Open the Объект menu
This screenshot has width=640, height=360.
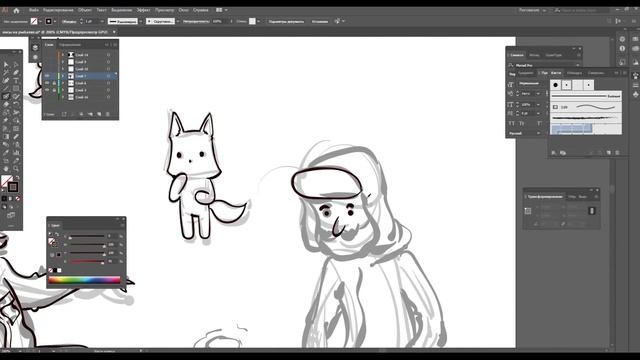pos(84,10)
